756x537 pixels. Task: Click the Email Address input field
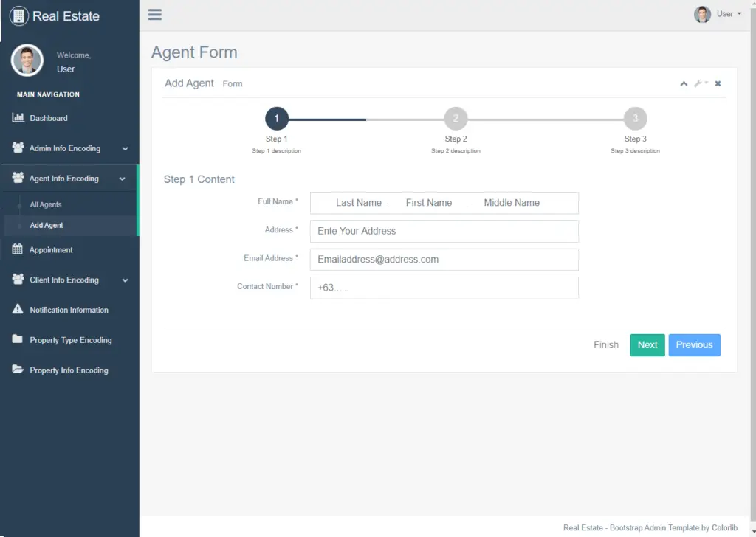444,259
